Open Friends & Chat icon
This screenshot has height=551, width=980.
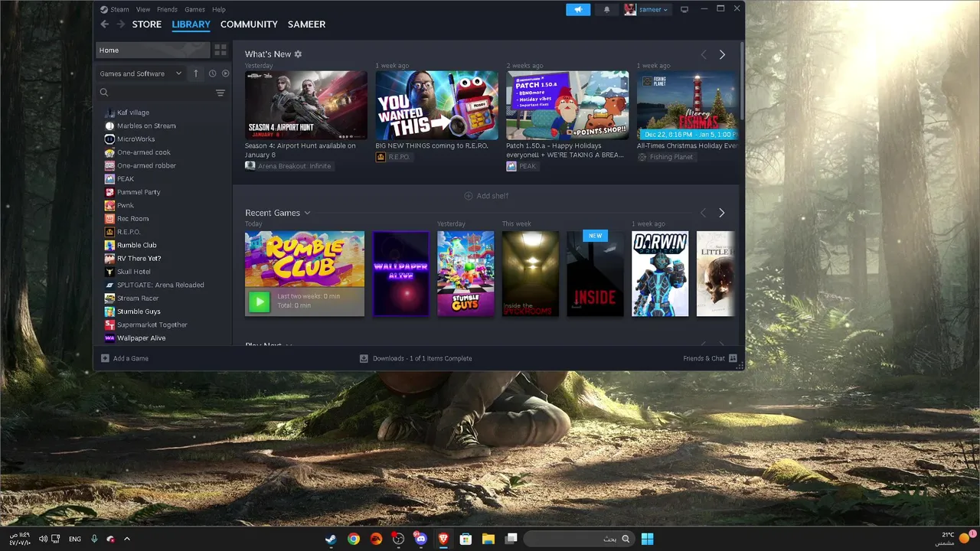733,358
